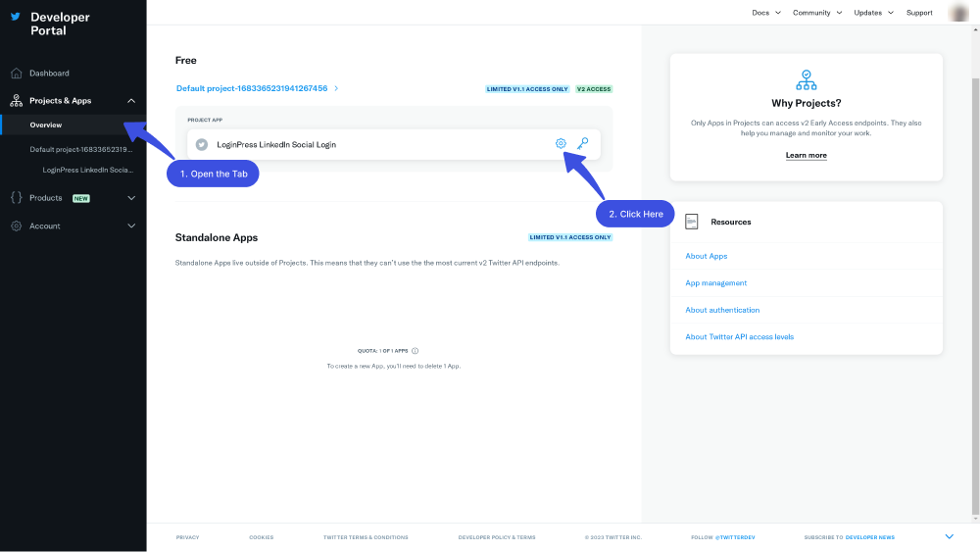Open the Community dropdown menu
This screenshot has width=980, height=552.
coord(817,13)
